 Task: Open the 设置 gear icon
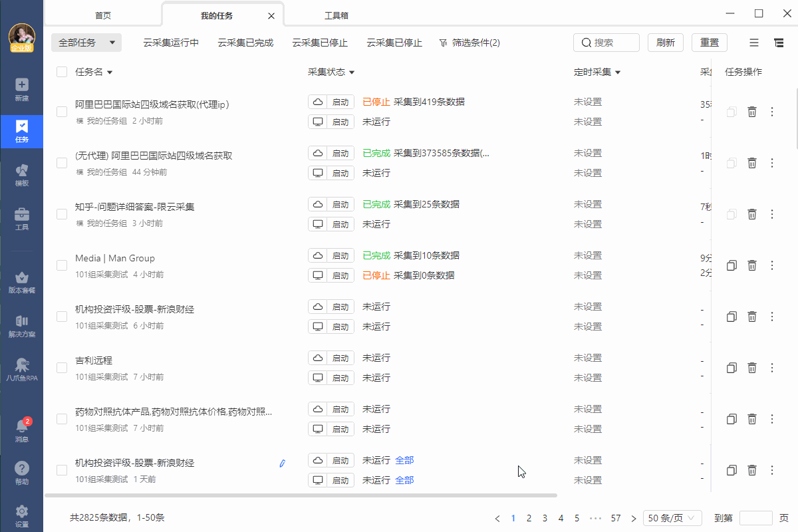21,516
